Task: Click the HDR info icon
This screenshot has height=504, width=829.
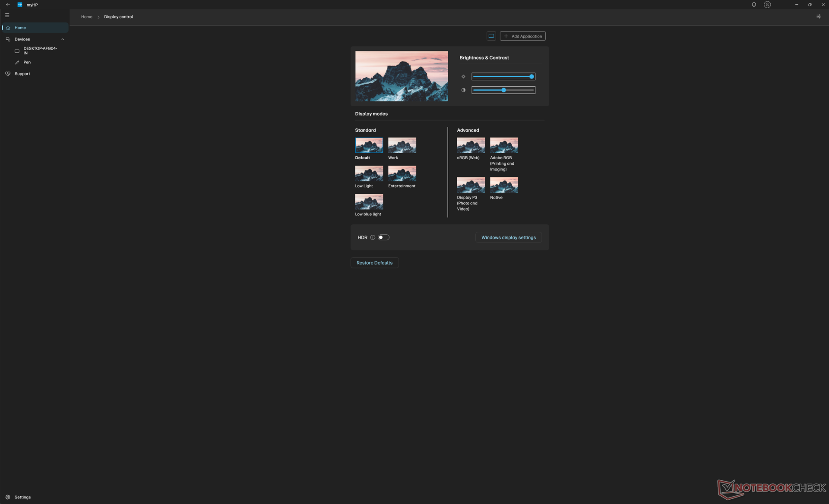Action: coord(373,237)
